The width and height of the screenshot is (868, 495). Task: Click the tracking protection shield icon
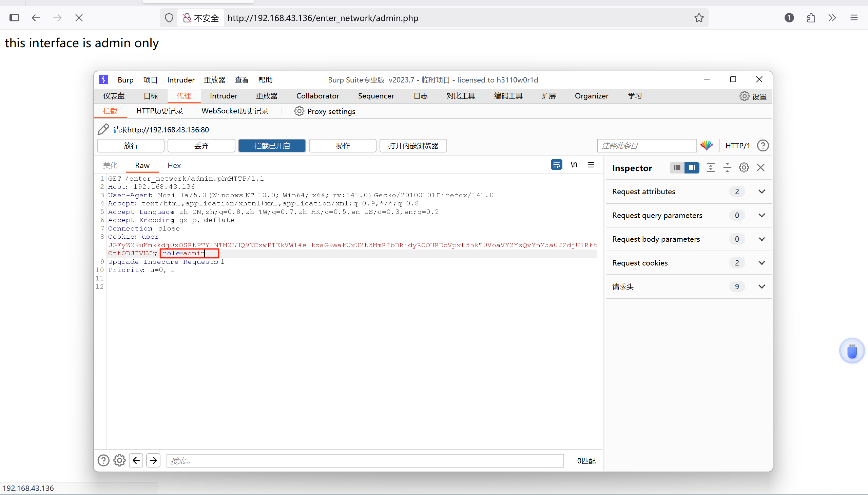pyautogui.click(x=169, y=18)
